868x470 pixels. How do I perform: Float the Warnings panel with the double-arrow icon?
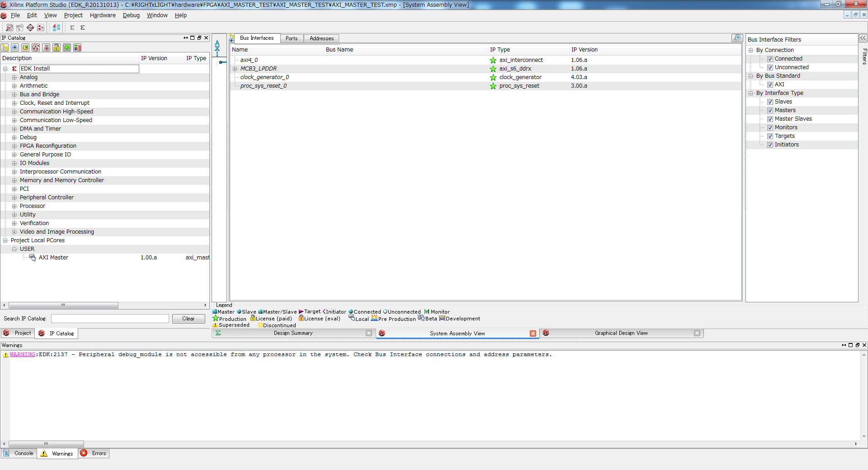[844, 345]
